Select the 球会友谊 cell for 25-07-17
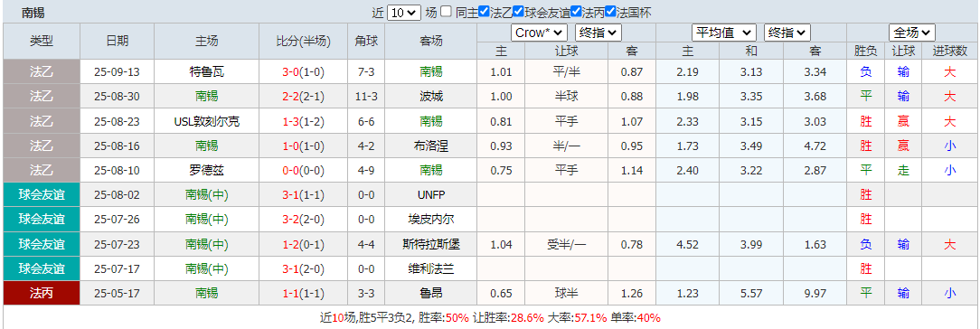 pyautogui.click(x=42, y=268)
